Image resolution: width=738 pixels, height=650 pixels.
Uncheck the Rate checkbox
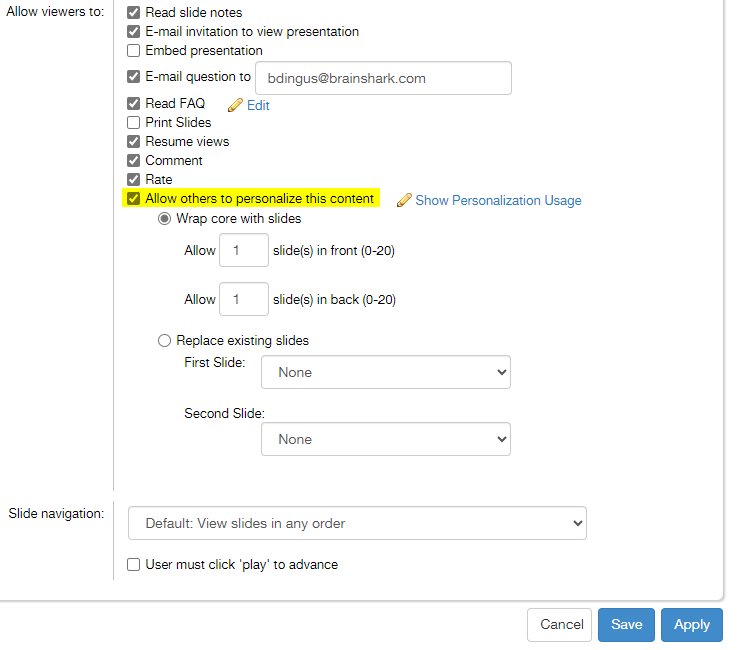pyautogui.click(x=134, y=180)
